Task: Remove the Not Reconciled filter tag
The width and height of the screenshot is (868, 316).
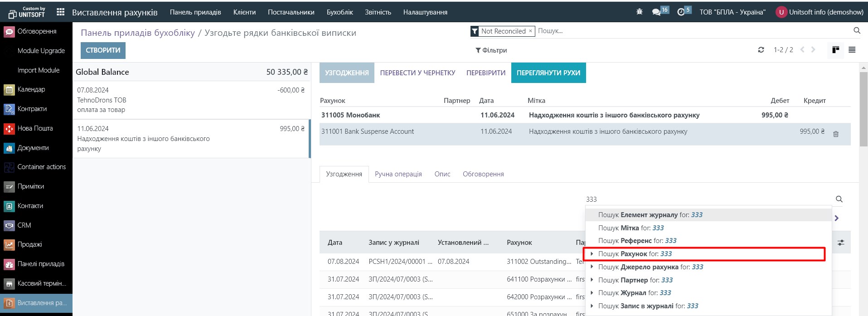Action: click(530, 31)
